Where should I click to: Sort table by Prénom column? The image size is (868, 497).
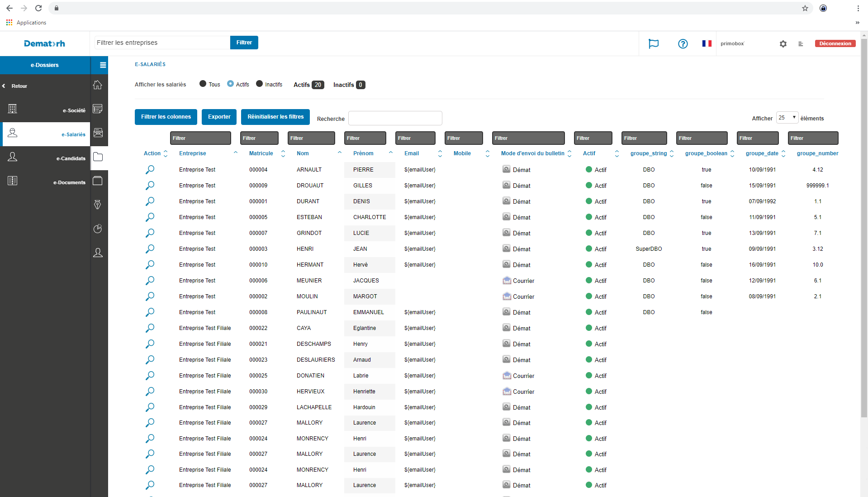(x=363, y=153)
